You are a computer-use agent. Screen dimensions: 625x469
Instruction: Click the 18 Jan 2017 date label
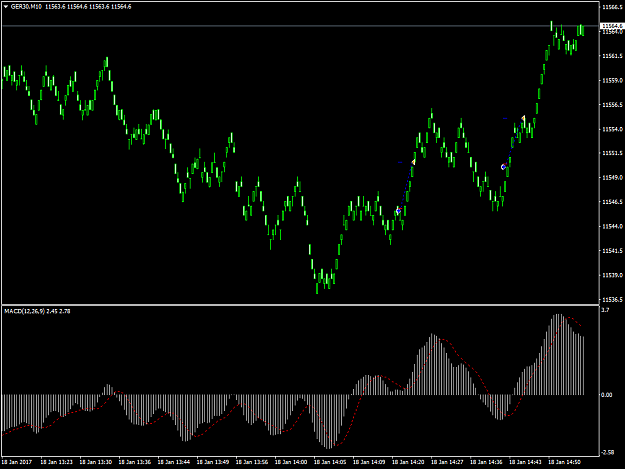[17, 462]
